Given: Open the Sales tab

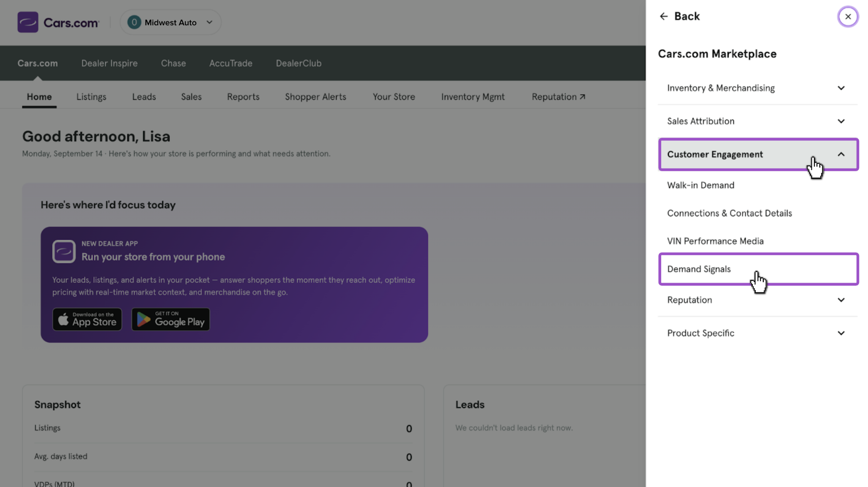Looking at the screenshot, I should point(191,97).
